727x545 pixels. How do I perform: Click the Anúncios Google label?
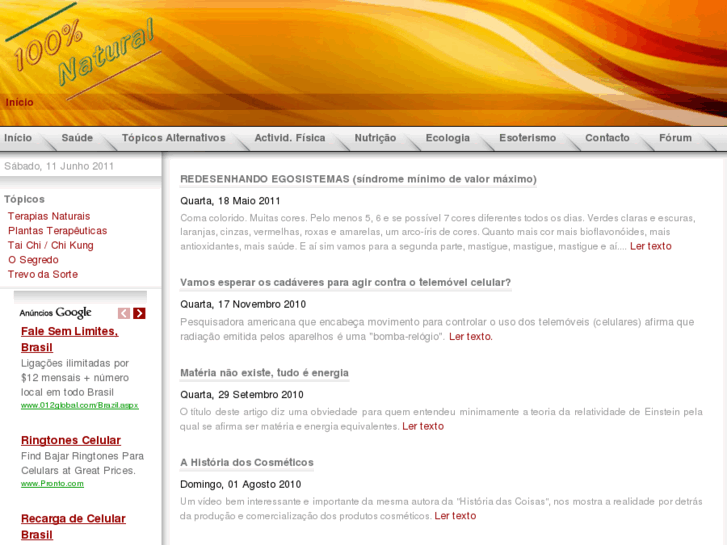tap(55, 313)
